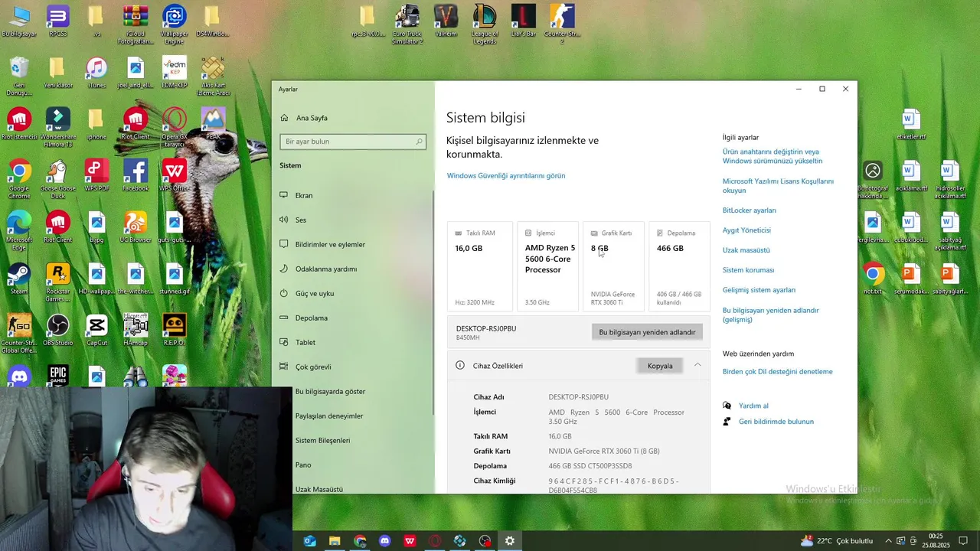Open Wondershare Filmora 13 shortcut

point(58,127)
